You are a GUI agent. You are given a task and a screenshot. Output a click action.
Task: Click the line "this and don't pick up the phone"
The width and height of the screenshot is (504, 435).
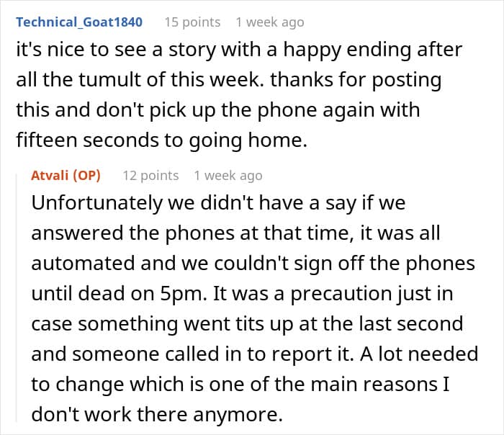(217, 112)
